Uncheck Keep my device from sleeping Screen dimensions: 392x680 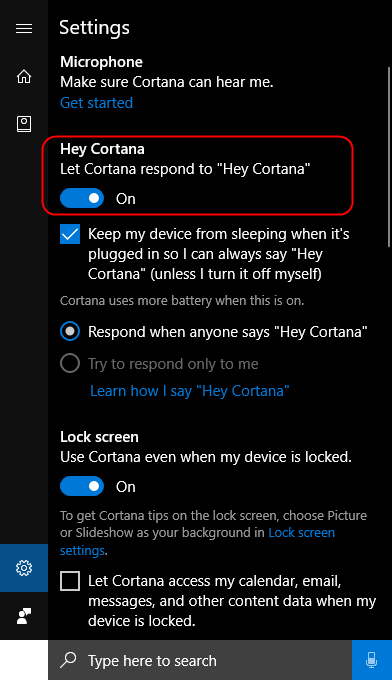[x=70, y=234]
